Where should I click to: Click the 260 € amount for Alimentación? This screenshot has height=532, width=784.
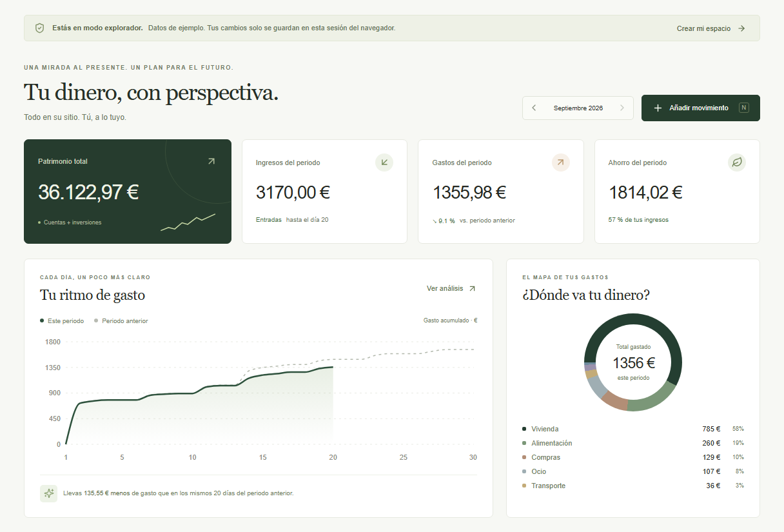pyautogui.click(x=712, y=443)
